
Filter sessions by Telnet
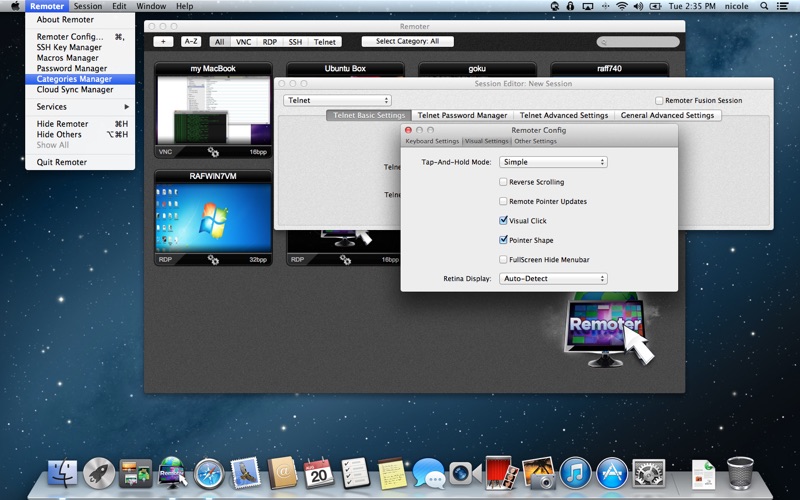pyautogui.click(x=325, y=42)
